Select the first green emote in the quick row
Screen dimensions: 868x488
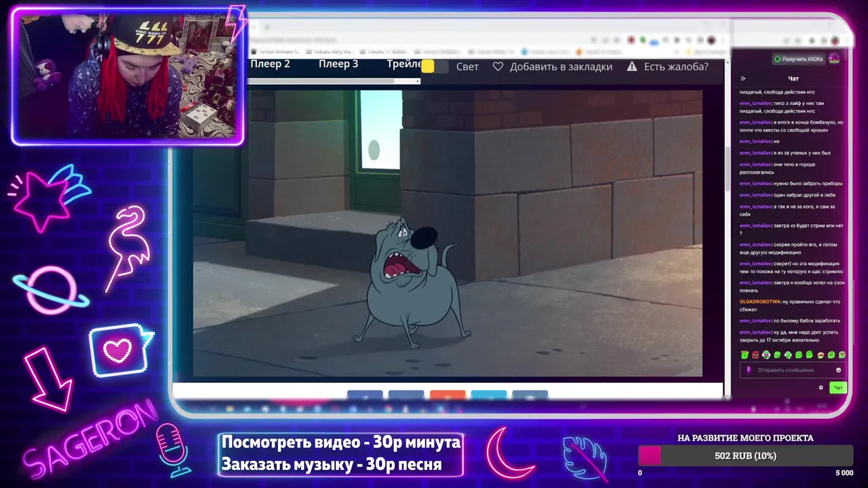coord(745,354)
